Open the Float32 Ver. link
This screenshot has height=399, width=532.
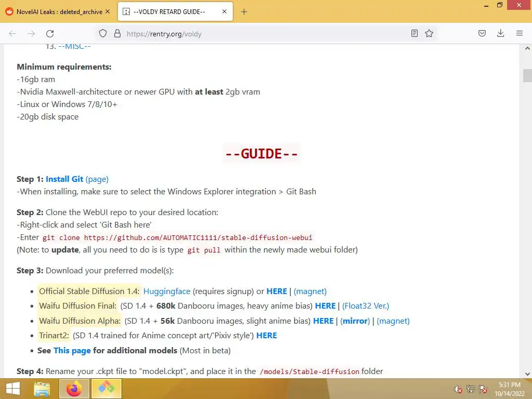(365, 306)
